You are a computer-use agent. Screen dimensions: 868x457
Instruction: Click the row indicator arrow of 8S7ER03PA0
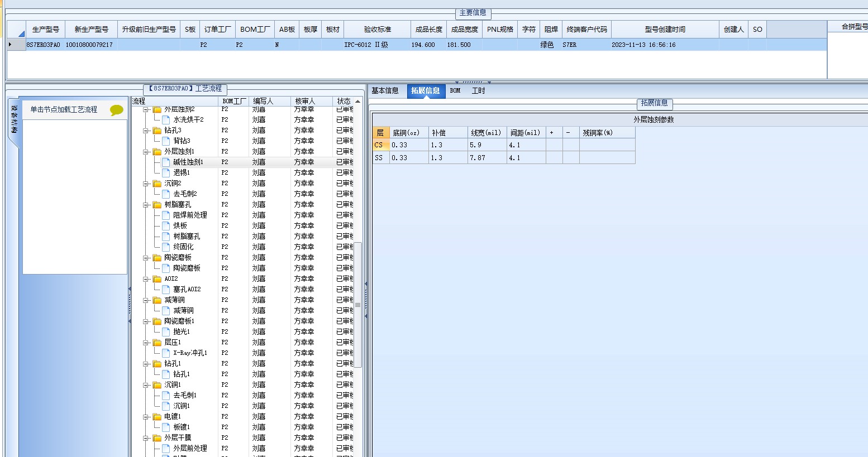10,45
